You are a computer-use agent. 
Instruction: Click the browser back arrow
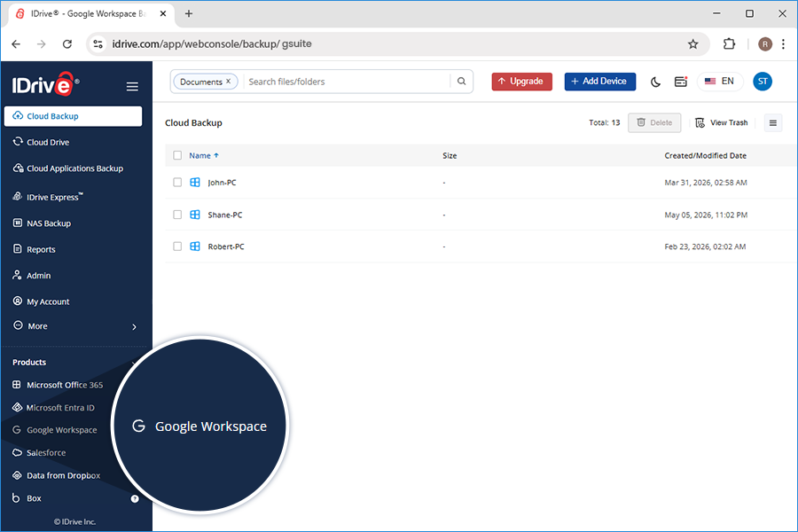(16, 44)
